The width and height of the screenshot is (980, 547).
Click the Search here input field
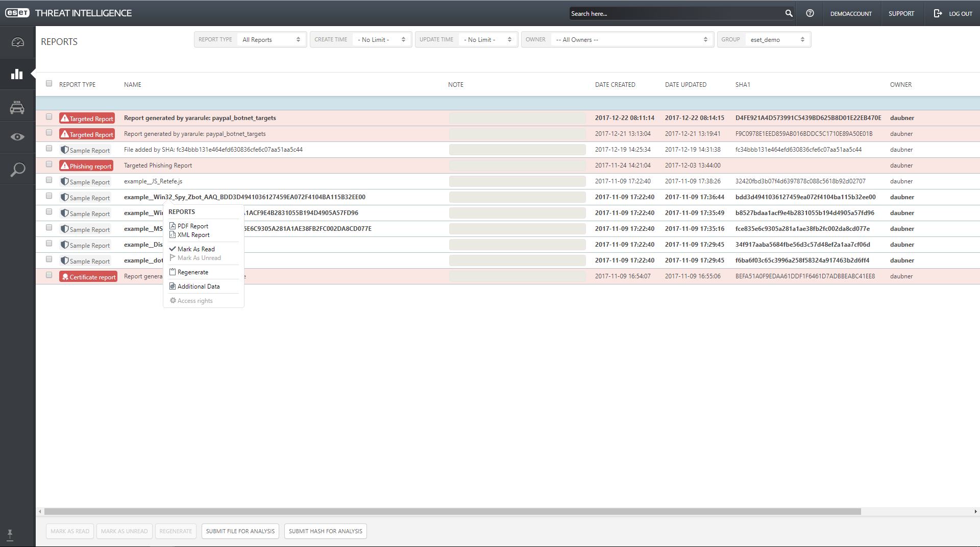click(675, 14)
